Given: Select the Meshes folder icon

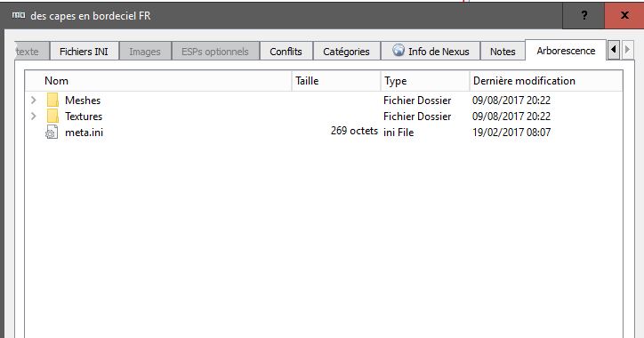Looking at the screenshot, I should tap(52, 100).
